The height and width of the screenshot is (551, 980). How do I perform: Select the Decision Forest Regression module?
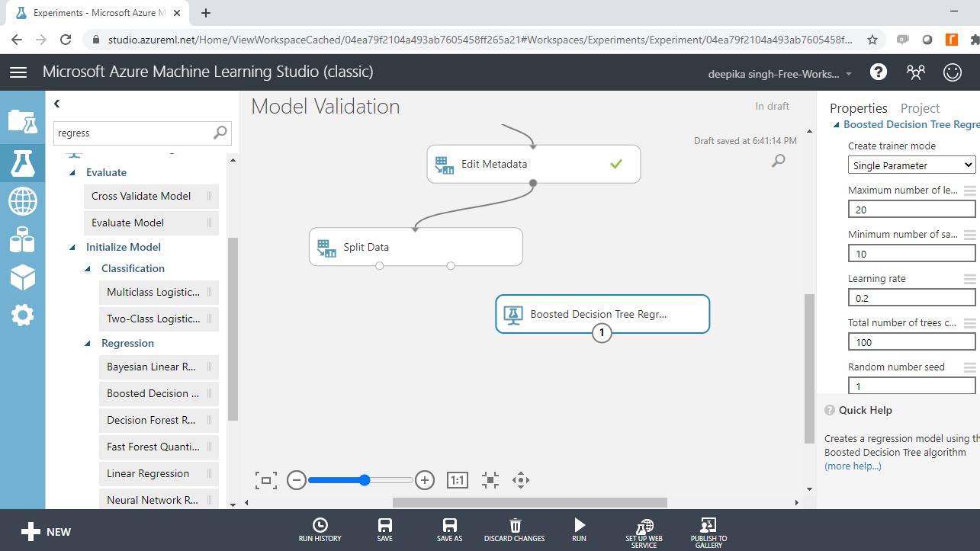[x=159, y=421]
